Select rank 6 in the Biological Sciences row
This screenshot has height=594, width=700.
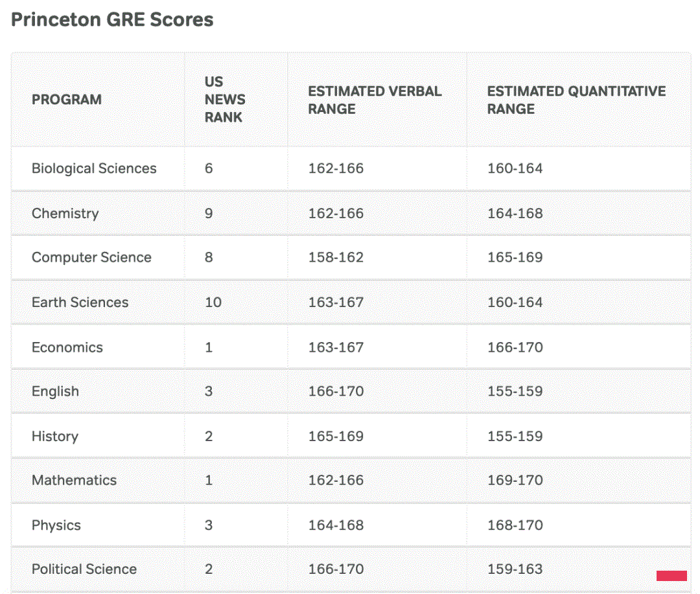pos(209,168)
